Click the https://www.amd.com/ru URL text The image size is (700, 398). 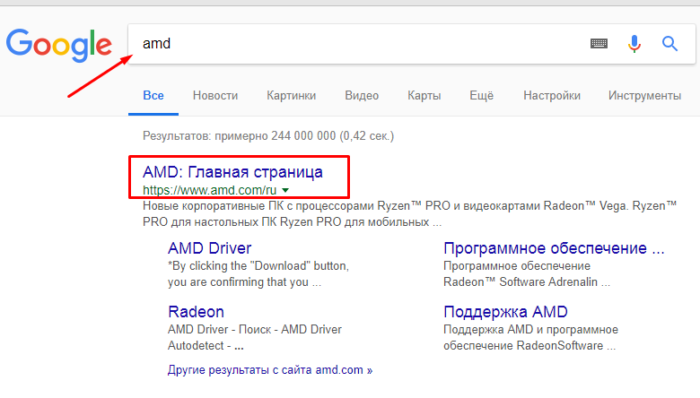point(209,190)
